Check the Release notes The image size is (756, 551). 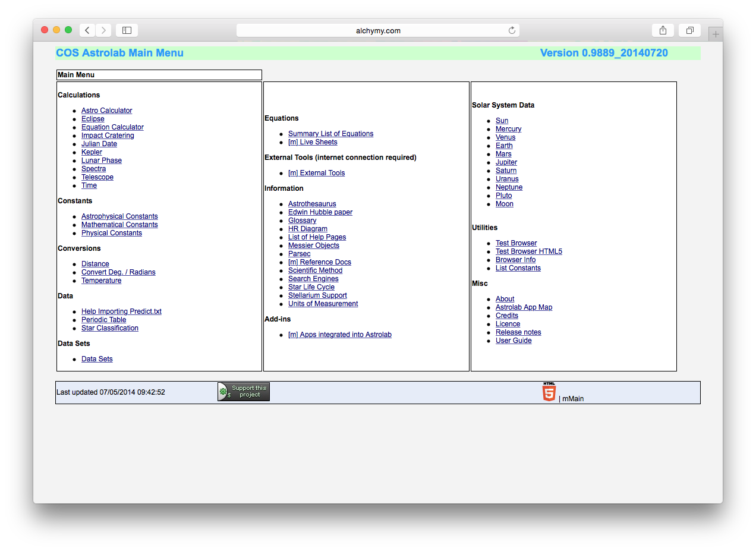[x=518, y=332]
